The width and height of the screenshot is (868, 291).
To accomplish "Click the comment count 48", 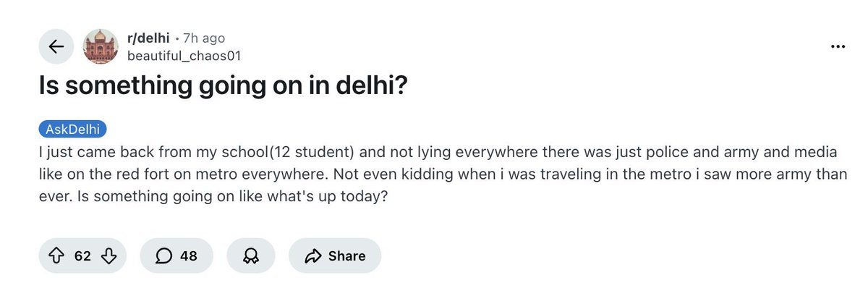I will (x=188, y=256).
